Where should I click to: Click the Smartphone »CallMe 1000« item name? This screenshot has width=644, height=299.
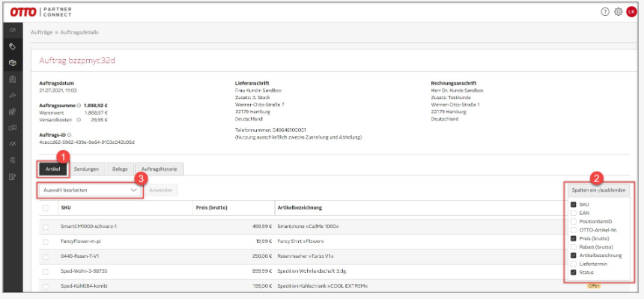[308, 226]
